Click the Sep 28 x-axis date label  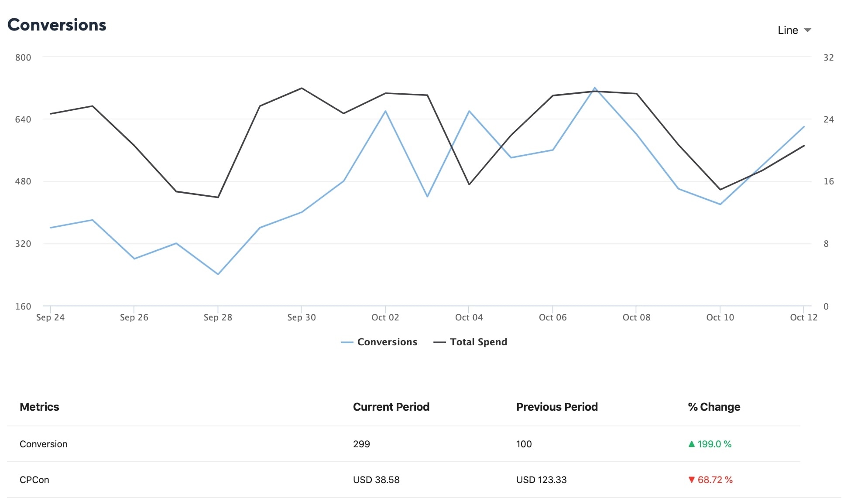[x=218, y=317]
